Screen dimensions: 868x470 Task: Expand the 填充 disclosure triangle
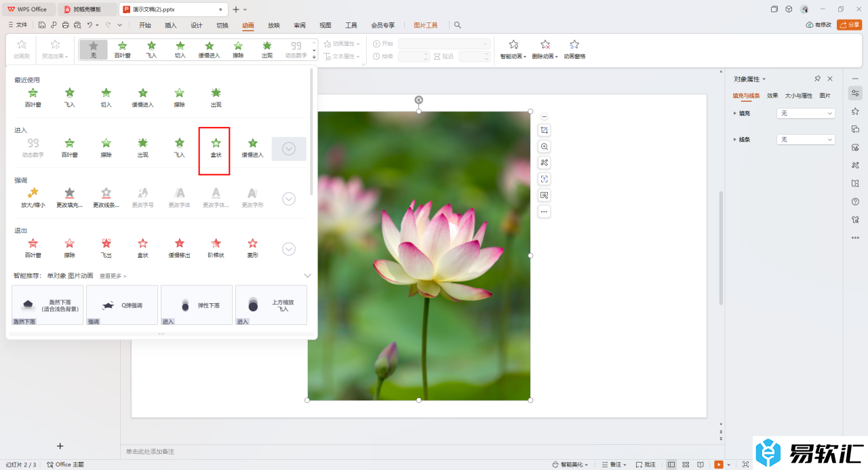point(735,113)
